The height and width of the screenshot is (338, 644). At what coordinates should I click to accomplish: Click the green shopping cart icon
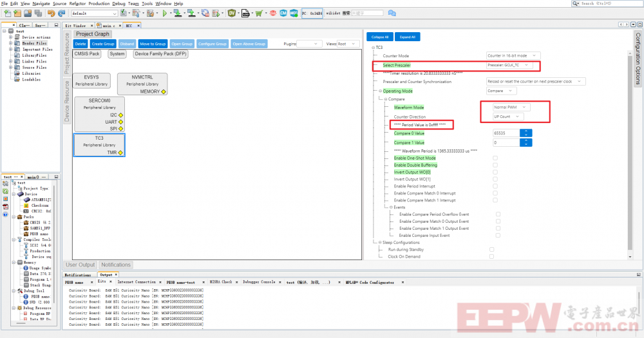tap(259, 13)
